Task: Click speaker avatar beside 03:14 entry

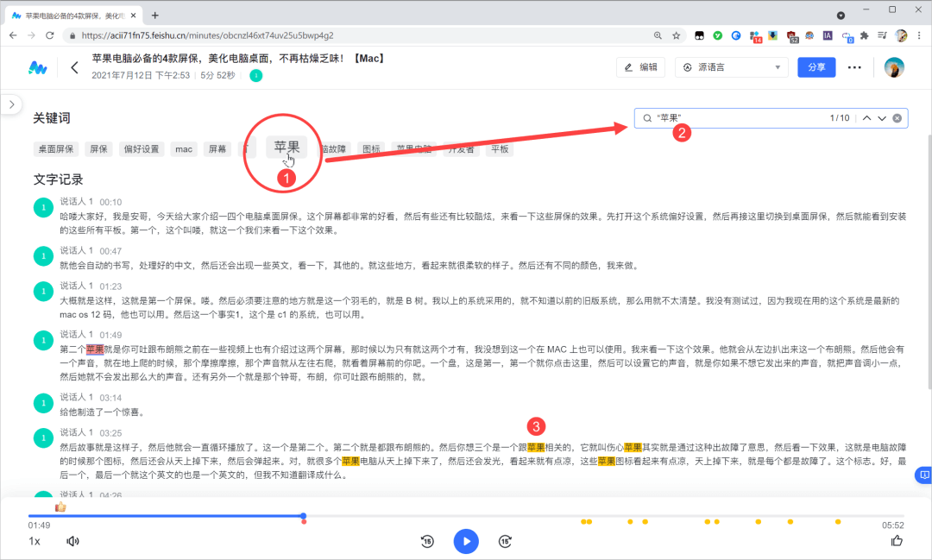Action: coord(43,403)
